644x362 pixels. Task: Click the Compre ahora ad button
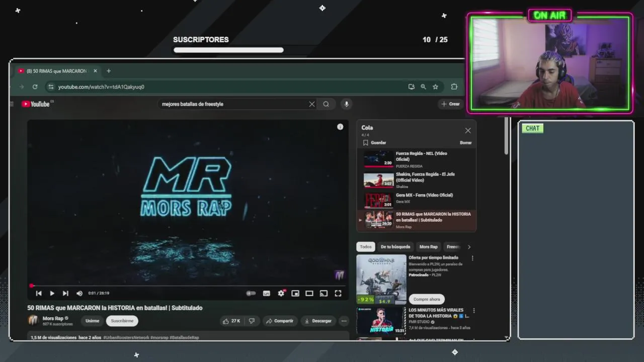426,299
